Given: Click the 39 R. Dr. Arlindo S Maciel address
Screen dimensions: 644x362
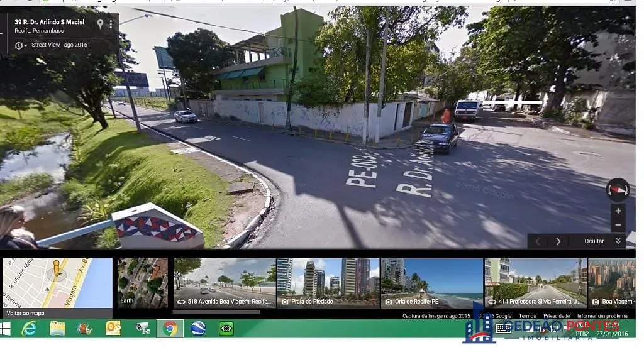Looking at the screenshot, I should pyautogui.click(x=49, y=22).
